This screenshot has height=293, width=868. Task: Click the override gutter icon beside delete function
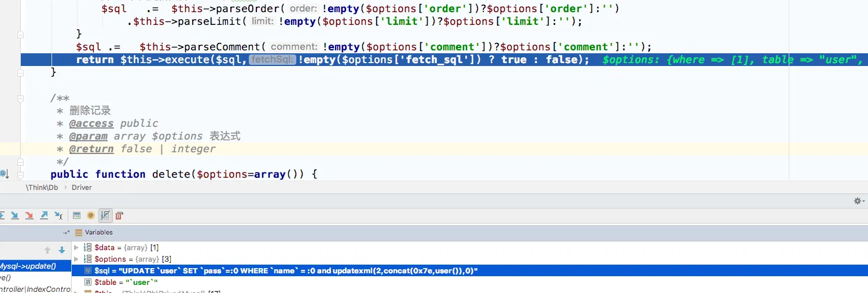pos(3,174)
